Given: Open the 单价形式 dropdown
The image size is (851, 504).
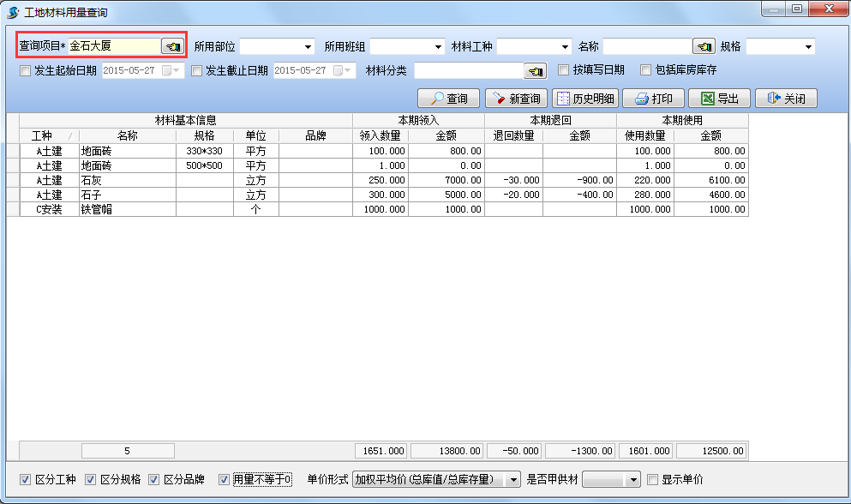Looking at the screenshot, I should (x=513, y=479).
